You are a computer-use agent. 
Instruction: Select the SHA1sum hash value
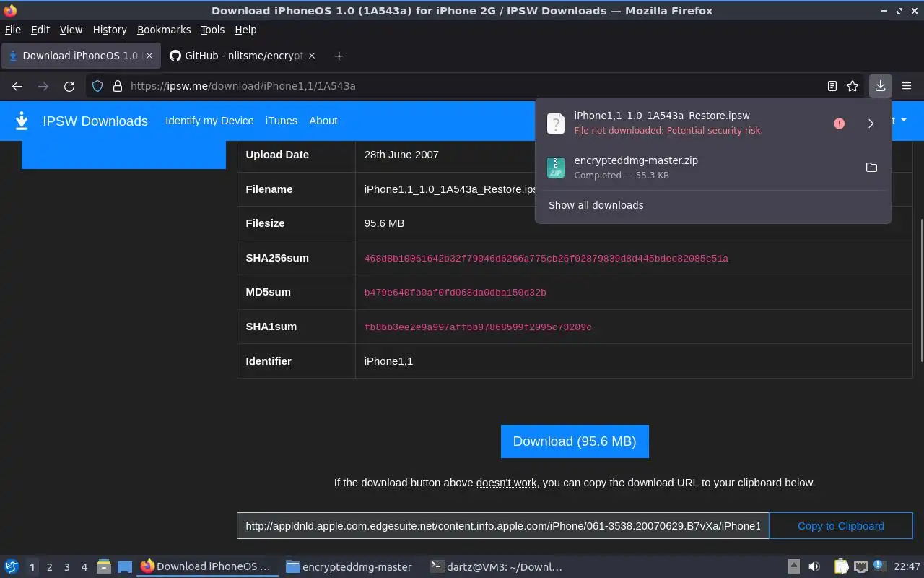point(478,327)
